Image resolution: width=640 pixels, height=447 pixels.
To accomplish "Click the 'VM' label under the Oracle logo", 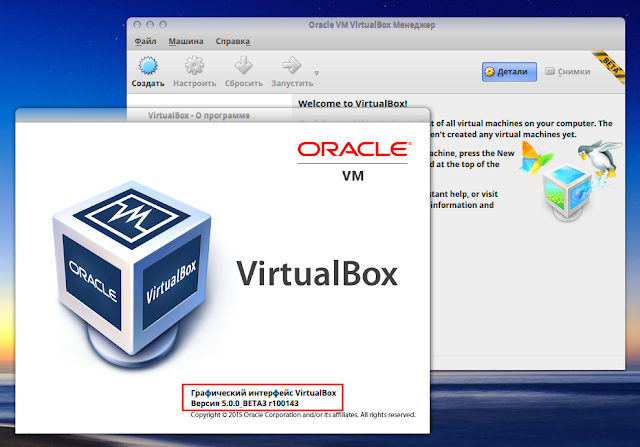I will [353, 176].
